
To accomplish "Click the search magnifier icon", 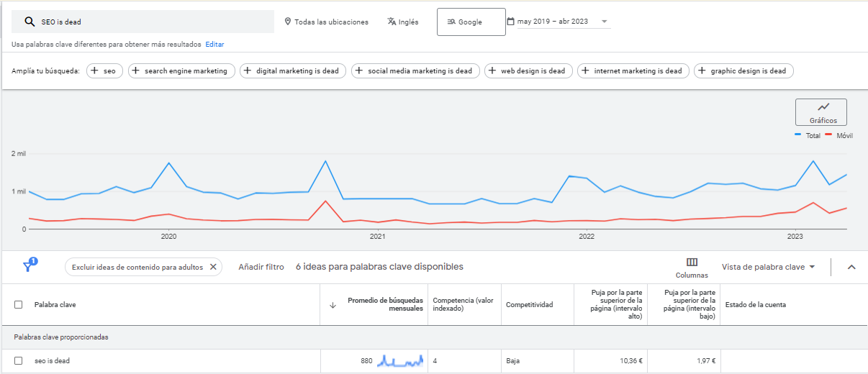I will pos(30,22).
